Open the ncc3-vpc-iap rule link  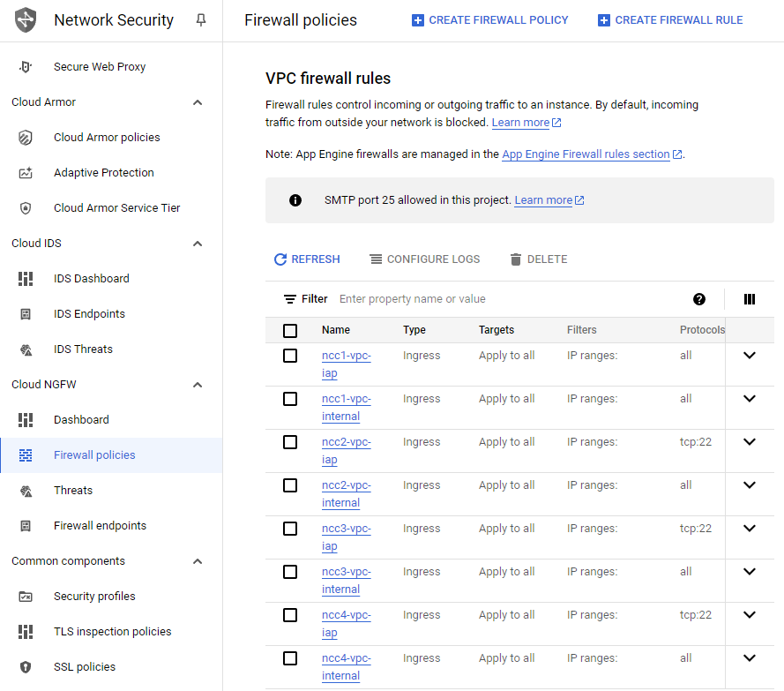pyautogui.click(x=347, y=537)
